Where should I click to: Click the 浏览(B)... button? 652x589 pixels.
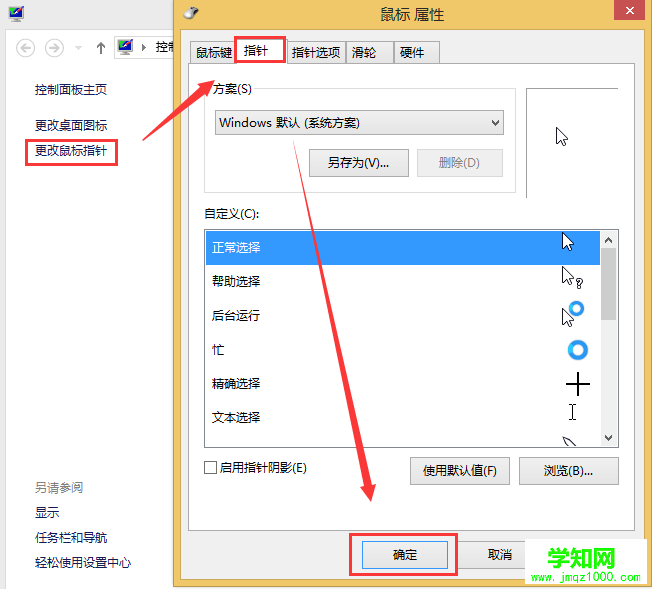pos(568,471)
